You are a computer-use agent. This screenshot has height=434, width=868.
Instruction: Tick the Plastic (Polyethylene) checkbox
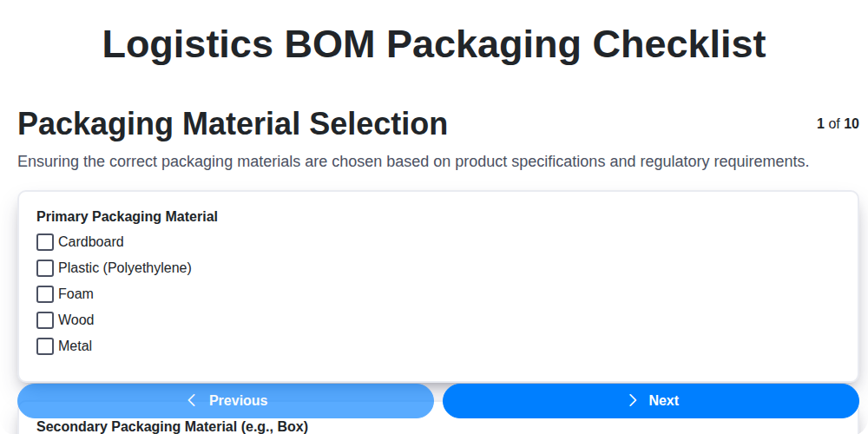pyautogui.click(x=45, y=268)
